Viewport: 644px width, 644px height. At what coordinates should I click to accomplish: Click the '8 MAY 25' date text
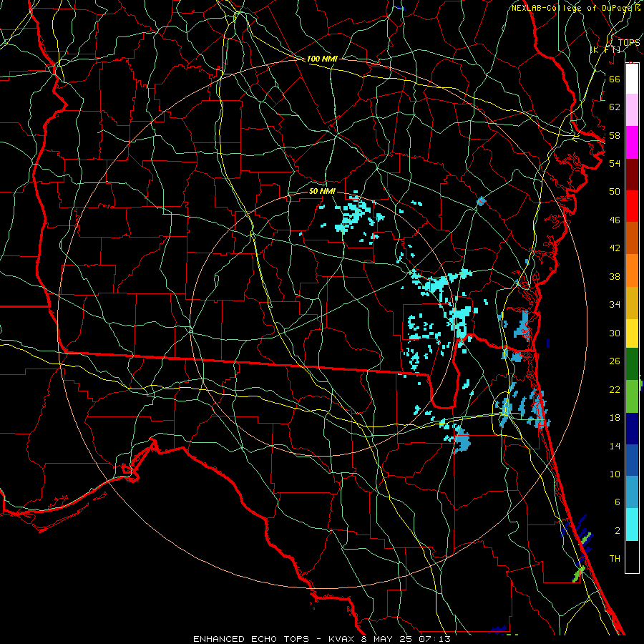coord(388,639)
